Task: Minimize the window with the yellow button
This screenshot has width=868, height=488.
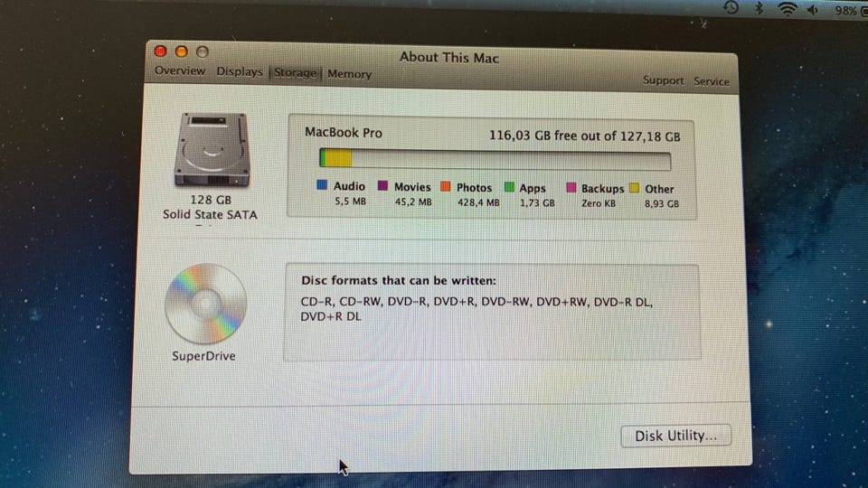Action: [181, 52]
